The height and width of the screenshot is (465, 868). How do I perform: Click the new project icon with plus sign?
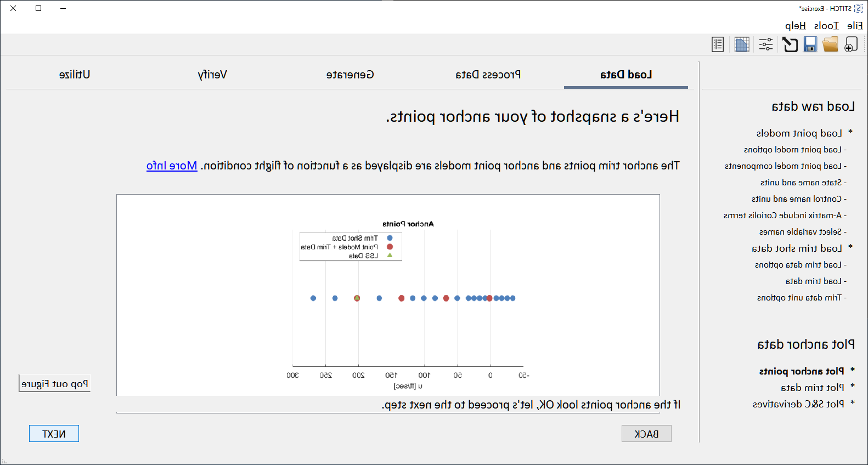851,44
